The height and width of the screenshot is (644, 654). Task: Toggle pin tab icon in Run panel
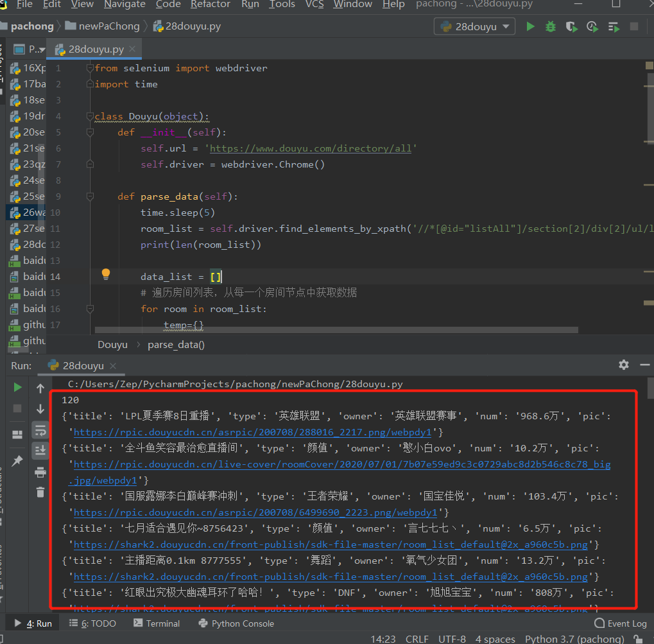pos(17,461)
